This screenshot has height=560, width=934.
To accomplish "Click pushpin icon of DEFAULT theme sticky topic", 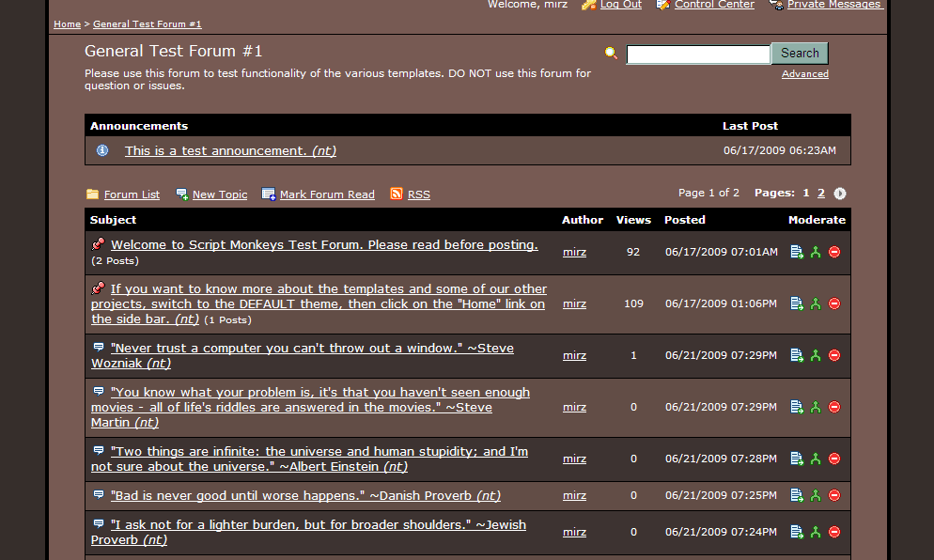I will [x=99, y=288].
